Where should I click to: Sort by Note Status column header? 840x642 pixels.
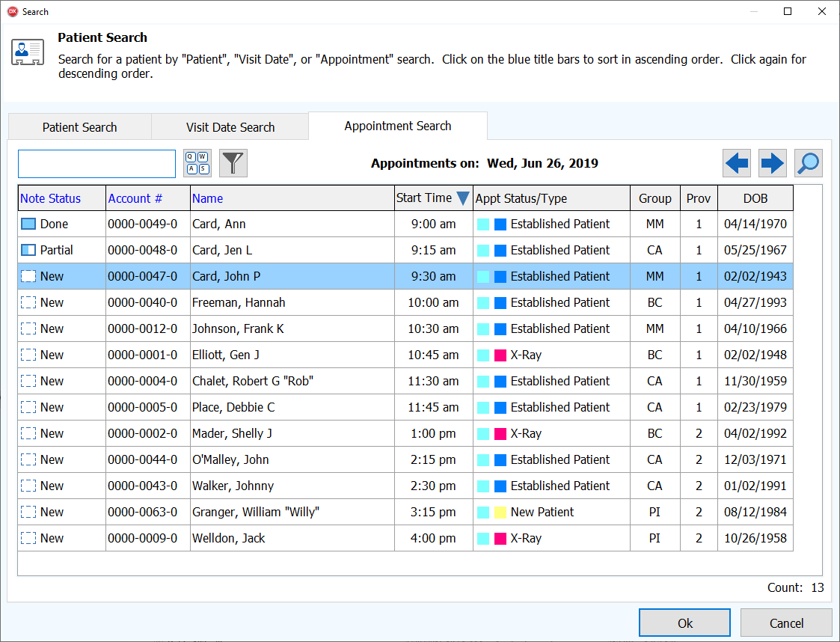pos(62,198)
